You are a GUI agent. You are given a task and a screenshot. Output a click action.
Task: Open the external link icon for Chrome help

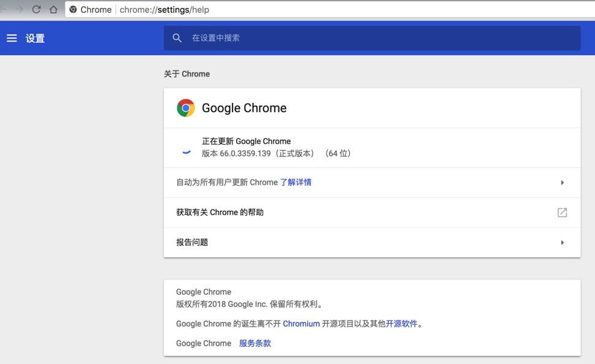coord(562,213)
